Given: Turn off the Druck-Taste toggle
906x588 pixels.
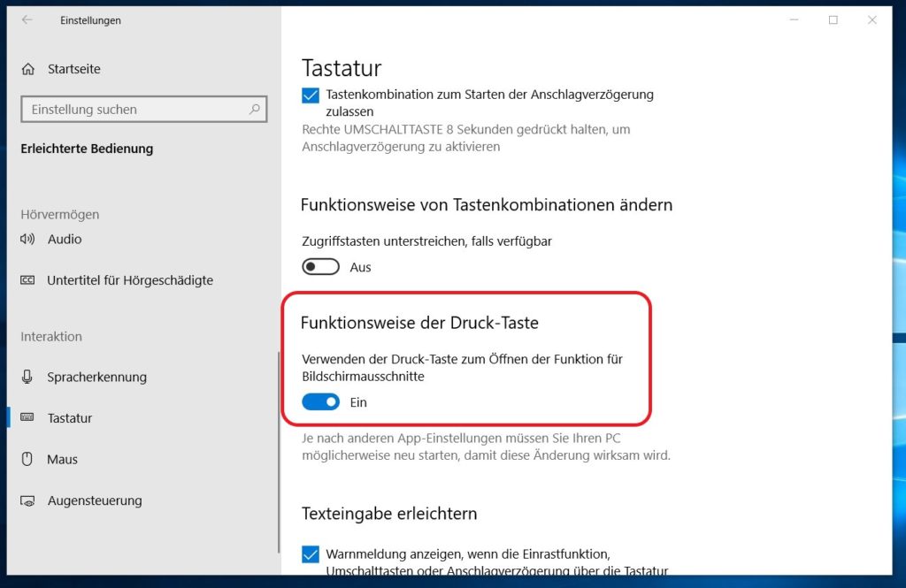Looking at the screenshot, I should pos(320,402).
